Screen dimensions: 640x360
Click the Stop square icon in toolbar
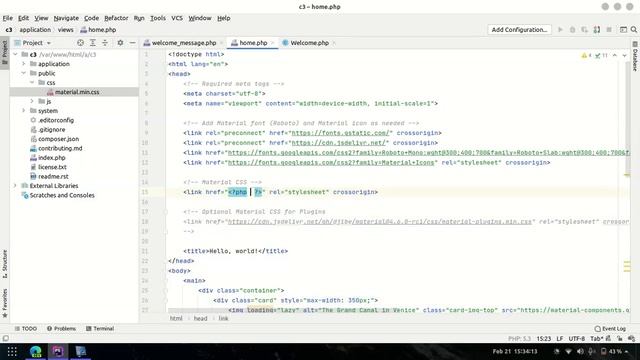coord(609,30)
